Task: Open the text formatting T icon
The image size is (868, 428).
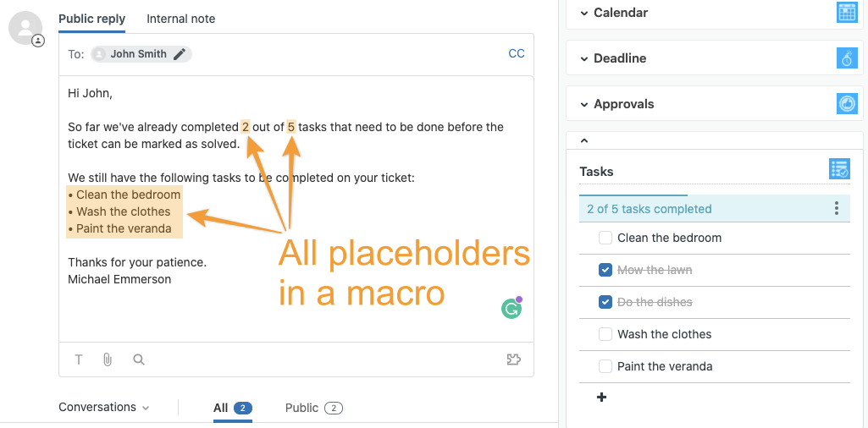Action: (x=79, y=360)
